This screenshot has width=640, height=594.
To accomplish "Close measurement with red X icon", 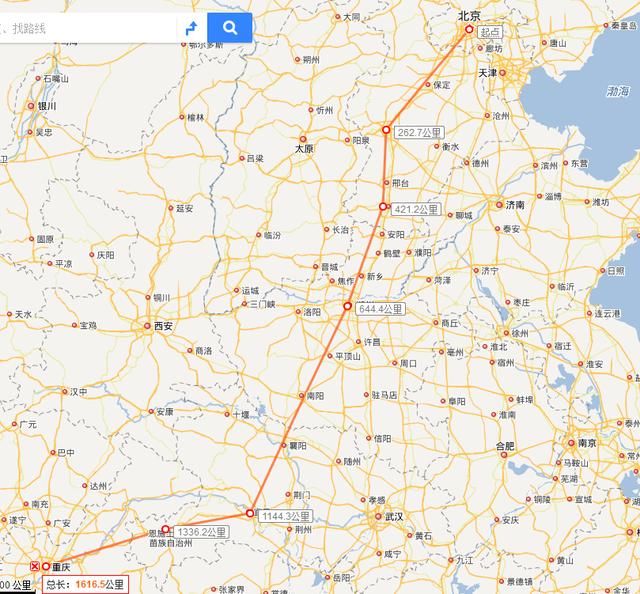I will [x=35, y=566].
